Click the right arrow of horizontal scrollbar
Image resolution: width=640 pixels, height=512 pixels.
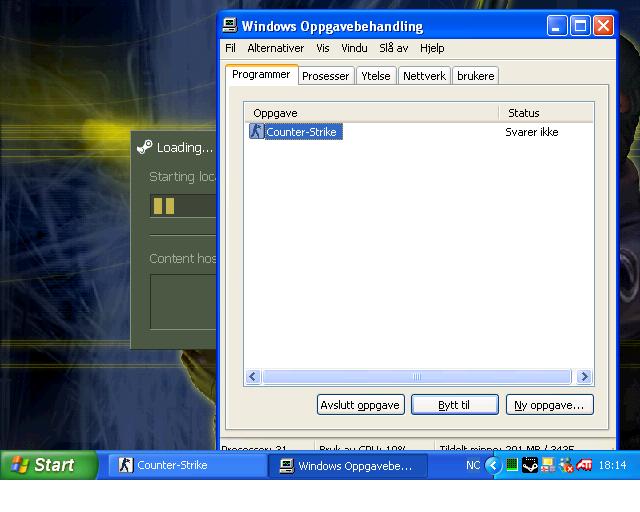[x=584, y=376]
